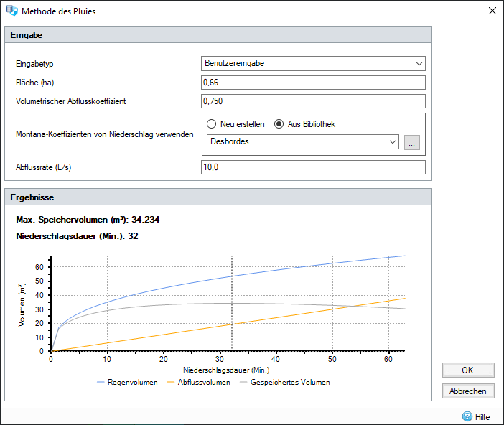Screen dimensions: 504x425
Task: Click the Abflussrate (L/s) input field
Action: click(x=313, y=167)
